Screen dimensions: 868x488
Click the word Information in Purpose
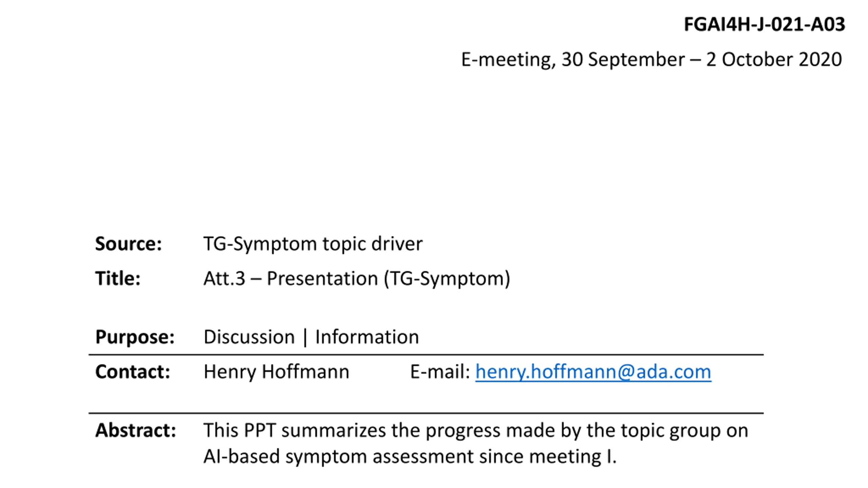[x=367, y=337]
